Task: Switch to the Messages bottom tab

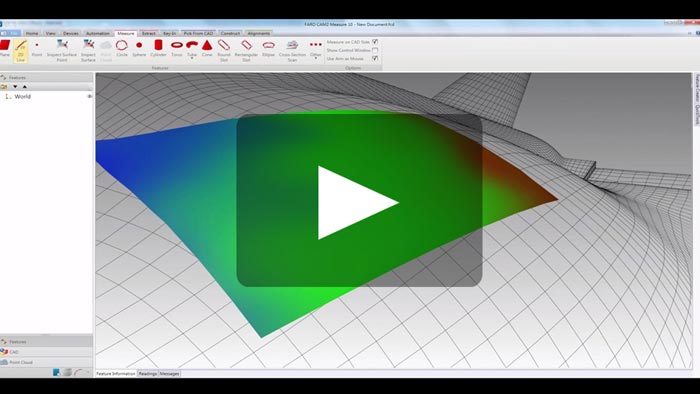Action: coord(169,373)
